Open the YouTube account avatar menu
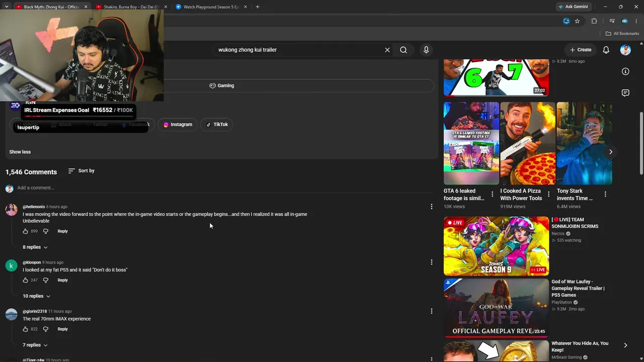The image size is (644, 362). coord(625,50)
